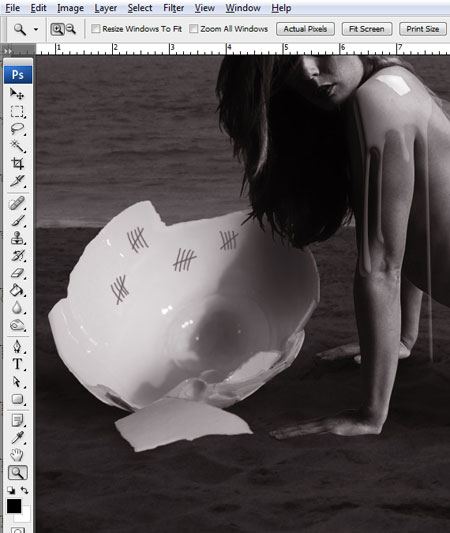This screenshot has height=533, width=450.
Task: Select the Move tool
Action: tap(17, 93)
